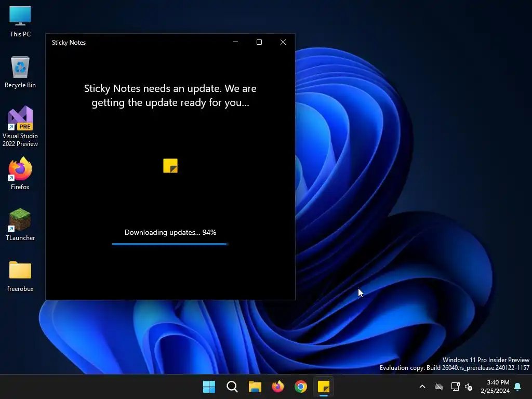
Task: Launch Firefox from the taskbar
Action: tap(278, 387)
